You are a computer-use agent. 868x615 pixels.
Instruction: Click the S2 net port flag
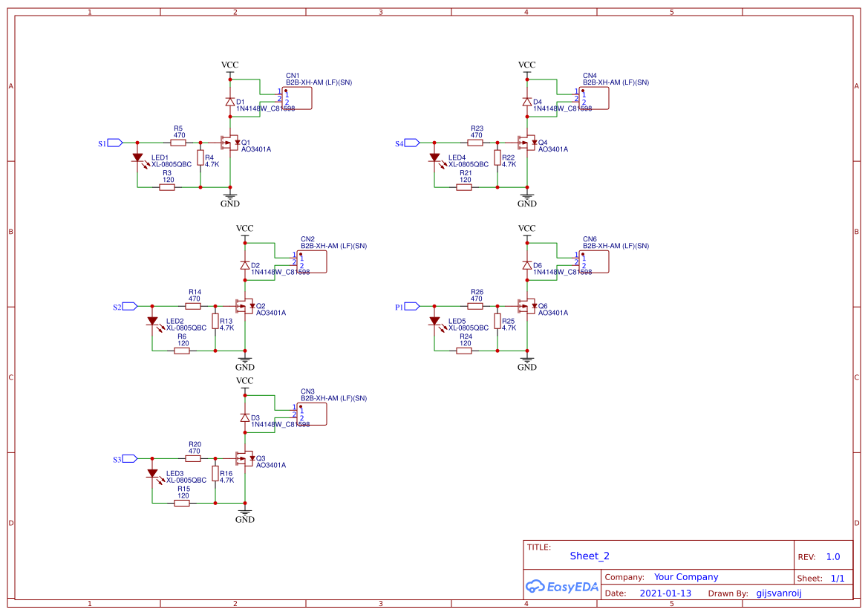coord(129,306)
